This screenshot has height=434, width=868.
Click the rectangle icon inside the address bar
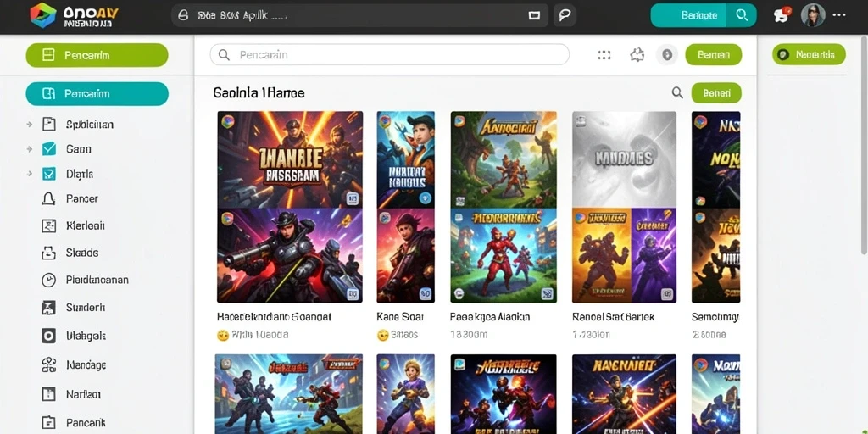tap(534, 16)
